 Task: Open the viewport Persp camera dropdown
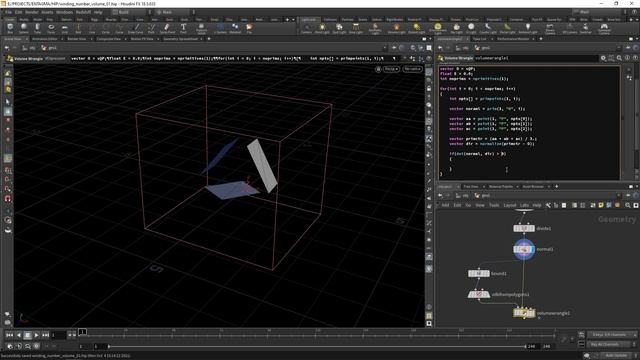pos(391,69)
